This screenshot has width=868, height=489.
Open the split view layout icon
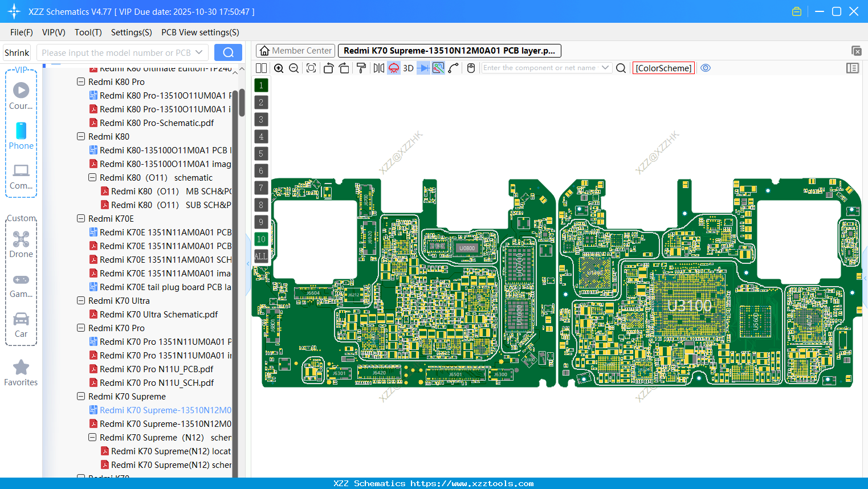(260, 68)
